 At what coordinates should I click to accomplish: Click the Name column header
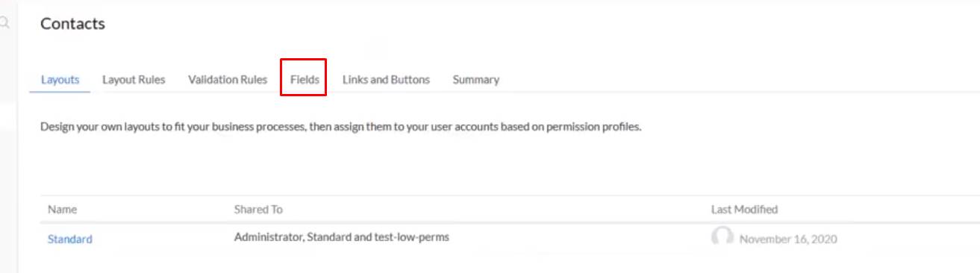tap(62, 210)
